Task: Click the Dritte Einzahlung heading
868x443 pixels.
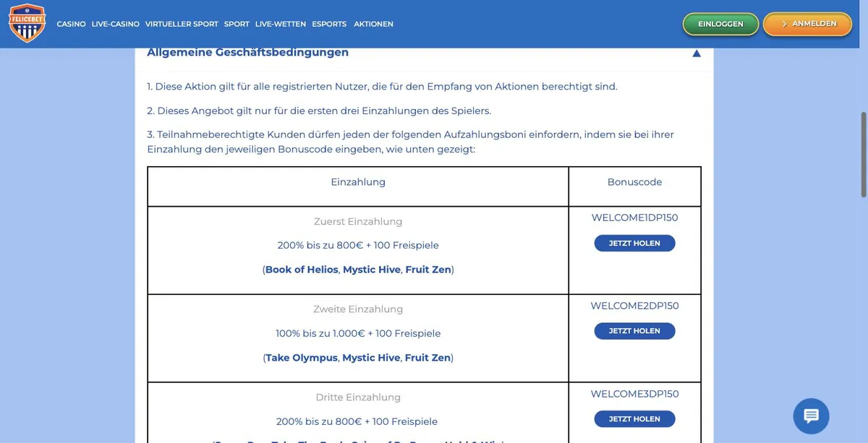Action: point(358,397)
